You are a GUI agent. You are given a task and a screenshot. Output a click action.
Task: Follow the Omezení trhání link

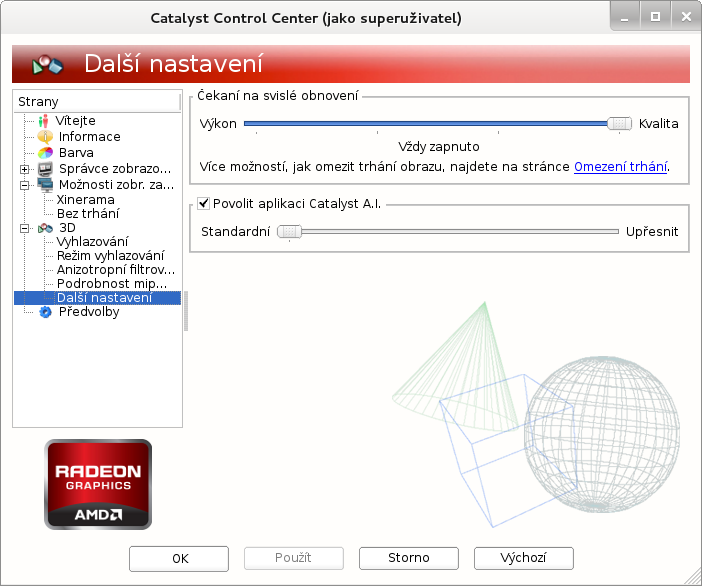620,167
